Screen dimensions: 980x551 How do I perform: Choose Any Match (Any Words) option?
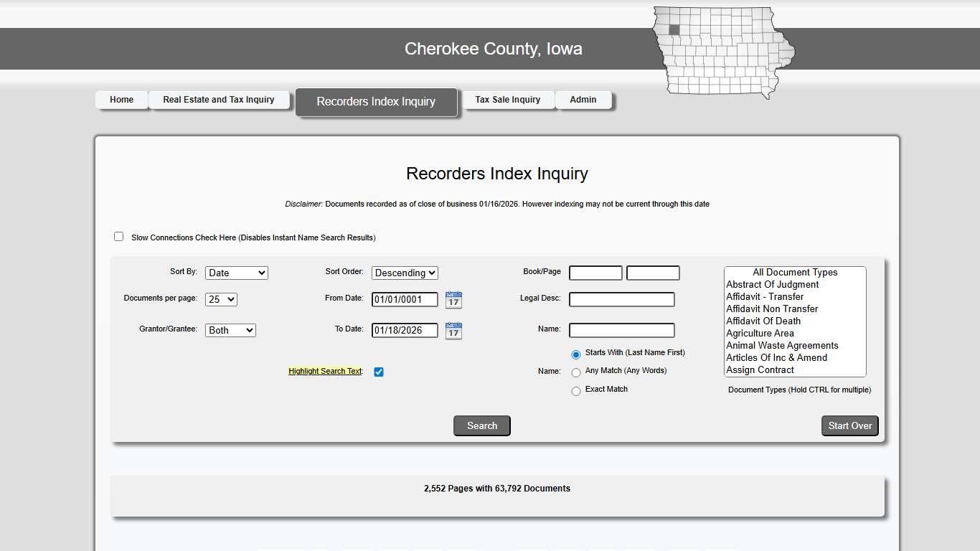[576, 372]
